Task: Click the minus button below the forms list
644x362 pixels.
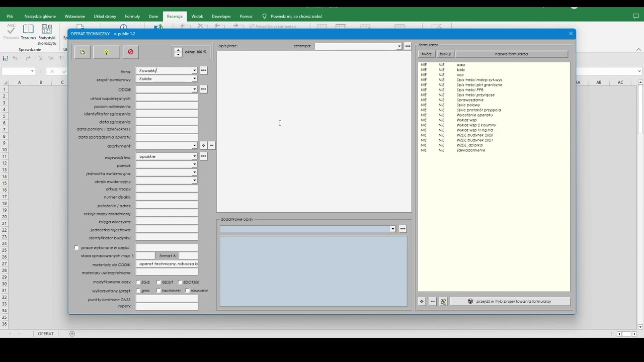Action: [x=432, y=302]
